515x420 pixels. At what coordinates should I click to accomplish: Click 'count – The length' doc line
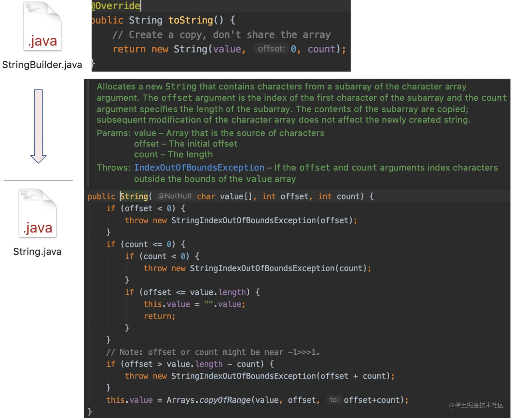[x=173, y=155]
